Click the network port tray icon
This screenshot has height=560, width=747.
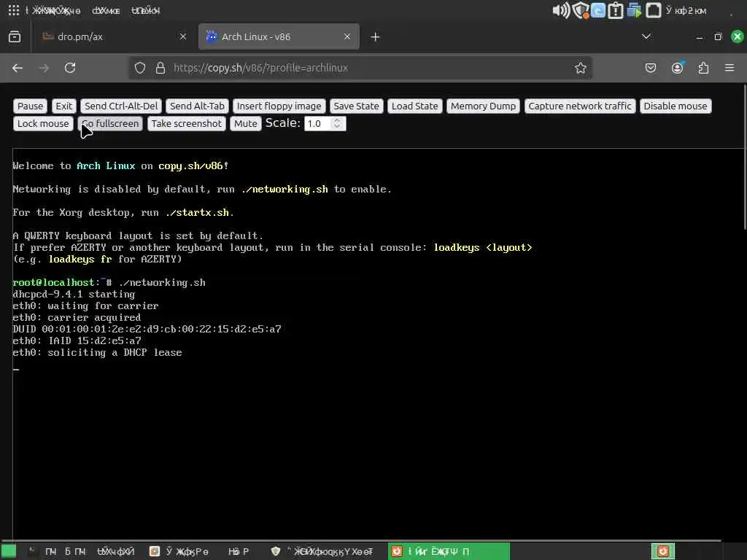pyautogui.click(x=654, y=10)
